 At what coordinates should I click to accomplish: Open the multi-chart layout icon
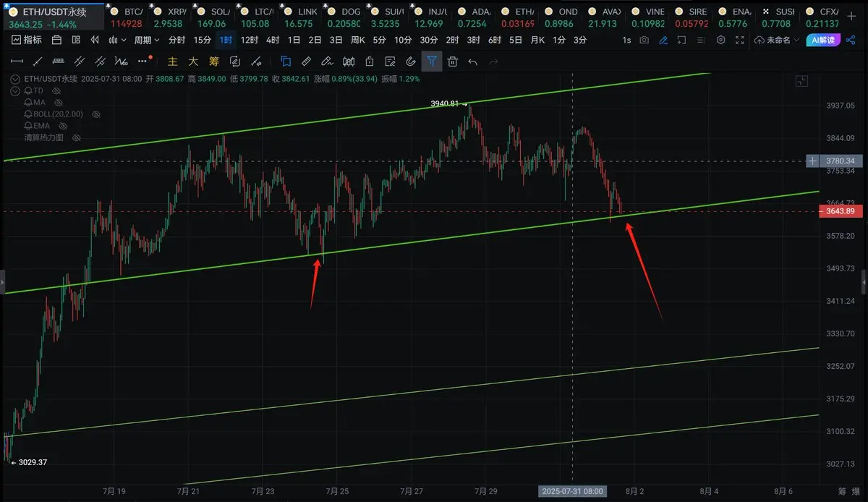click(x=75, y=40)
